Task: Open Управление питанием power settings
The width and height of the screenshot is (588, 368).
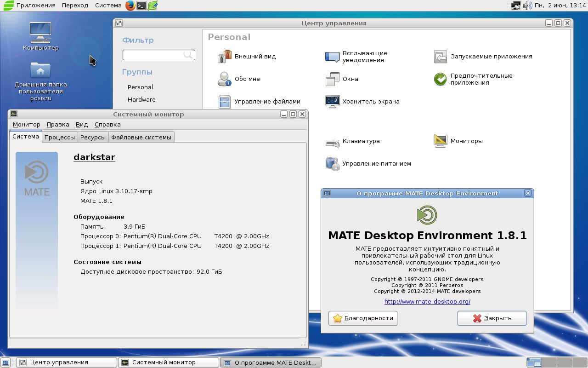Action: (x=368, y=164)
